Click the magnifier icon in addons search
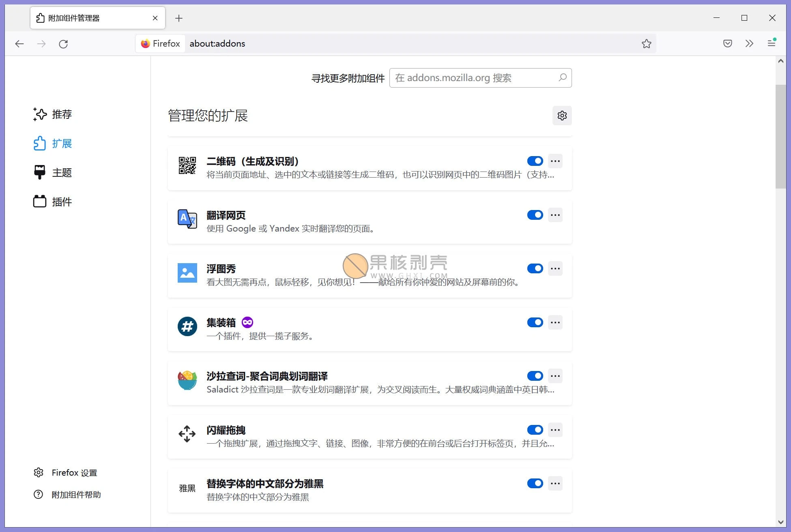The height and width of the screenshot is (532, 791). 562,77
